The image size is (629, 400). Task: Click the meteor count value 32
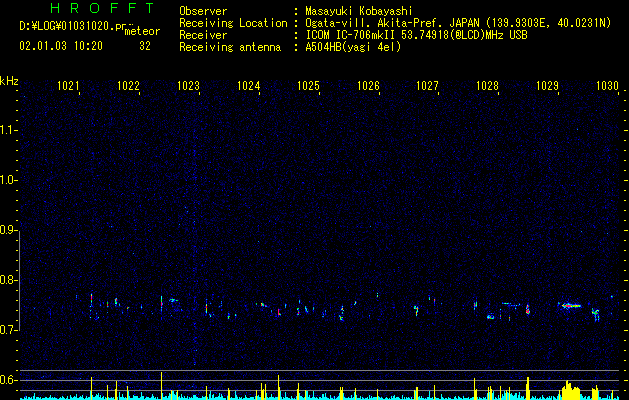[145, 46]
